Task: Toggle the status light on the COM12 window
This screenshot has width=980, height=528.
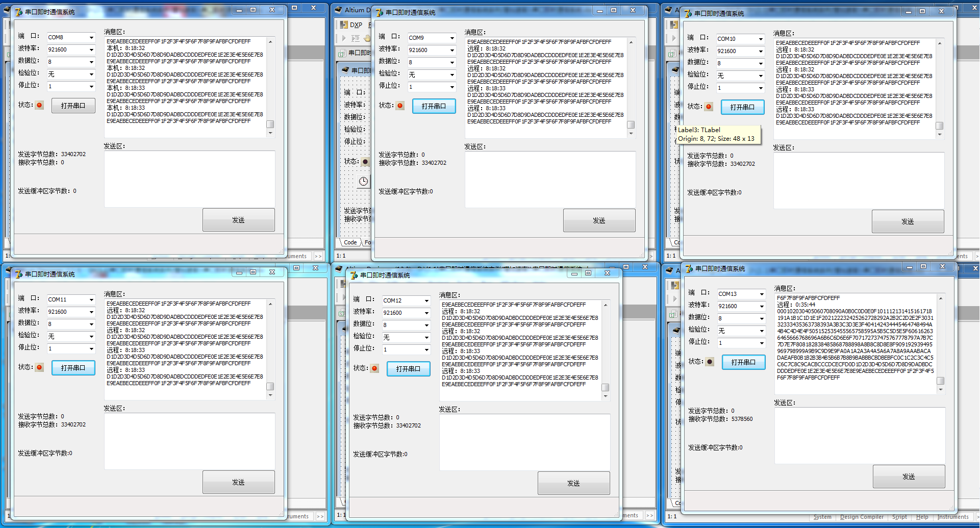Action: pos(374,368)
